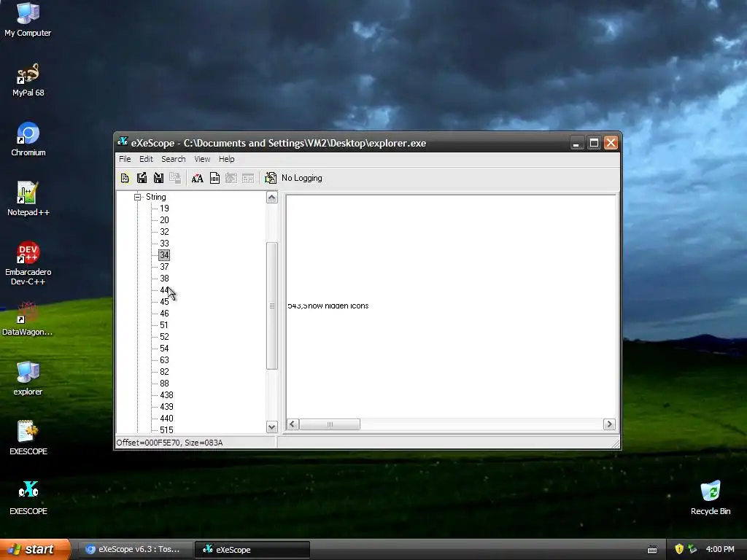Select string resource 32 in tree
Image resolution: width=747 pixels, height=560 pixels.
click(164, 232)
